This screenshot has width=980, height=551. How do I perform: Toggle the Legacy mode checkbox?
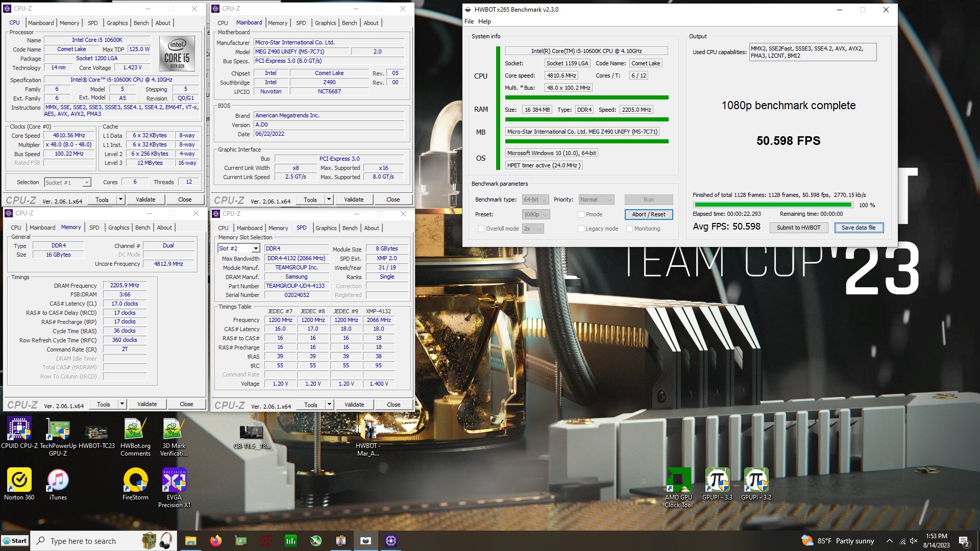point(581,229)
